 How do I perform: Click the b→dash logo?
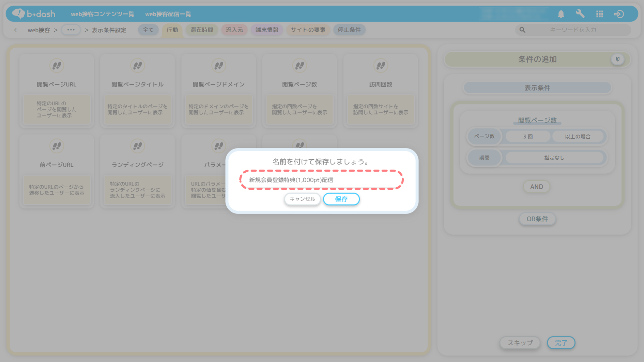pos(33,14)
